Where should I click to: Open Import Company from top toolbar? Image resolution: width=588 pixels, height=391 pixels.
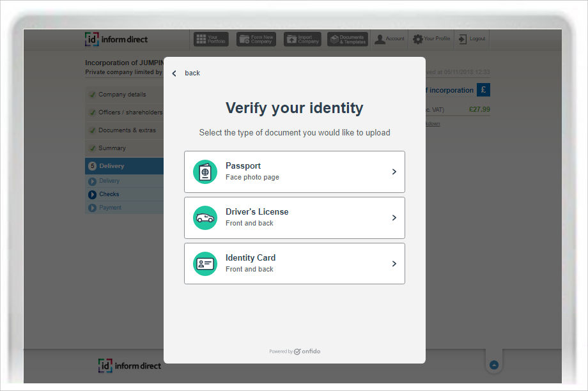tap(302, 40)
